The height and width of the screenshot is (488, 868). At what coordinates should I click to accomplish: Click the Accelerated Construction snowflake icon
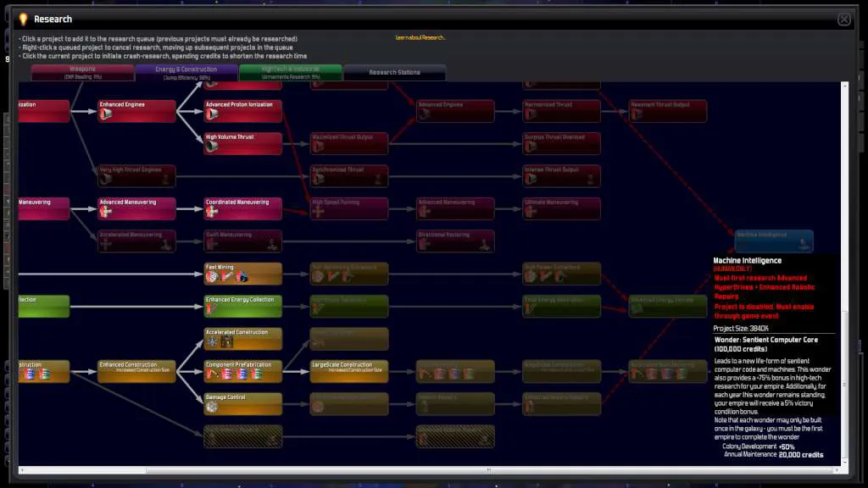coord(212,342)
